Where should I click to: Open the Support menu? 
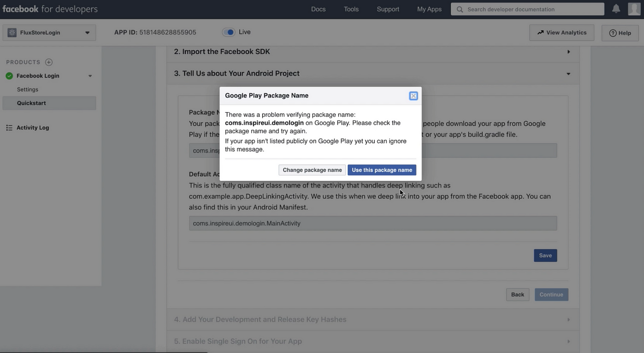[388, 9]
